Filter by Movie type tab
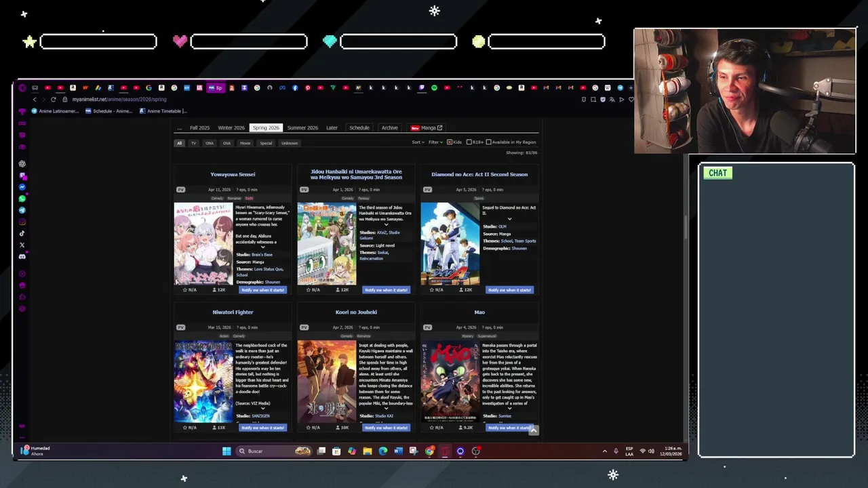Image resolution: width=868 pixels, height=488 pixels. (245, 143)
